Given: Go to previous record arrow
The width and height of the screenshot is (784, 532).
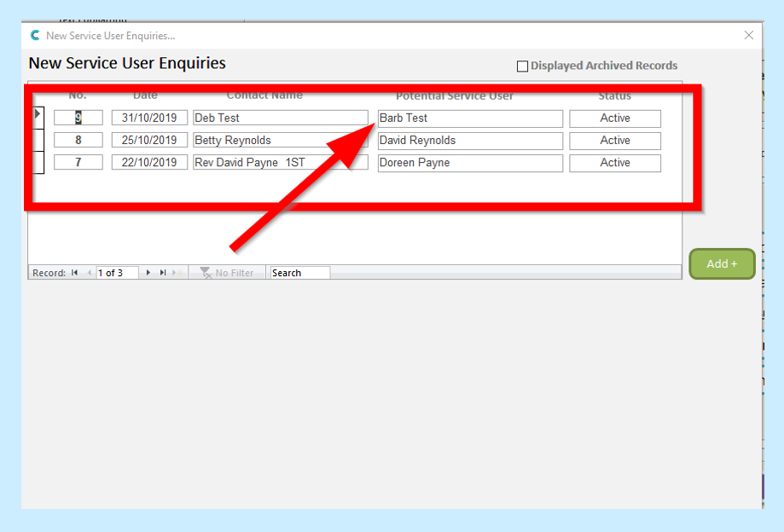Looking at the screenshot, I should (89, 273).
